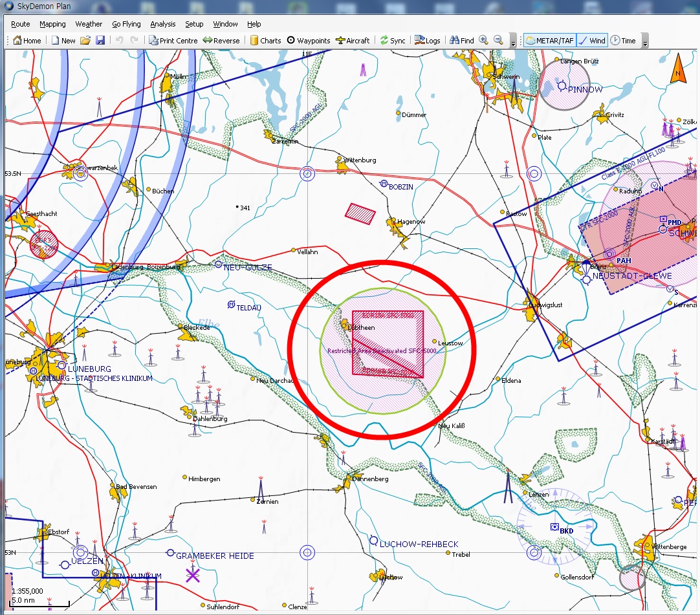Open a route file with folder icon
This screenshot has height=615, width=700.
tap(85, 41)
